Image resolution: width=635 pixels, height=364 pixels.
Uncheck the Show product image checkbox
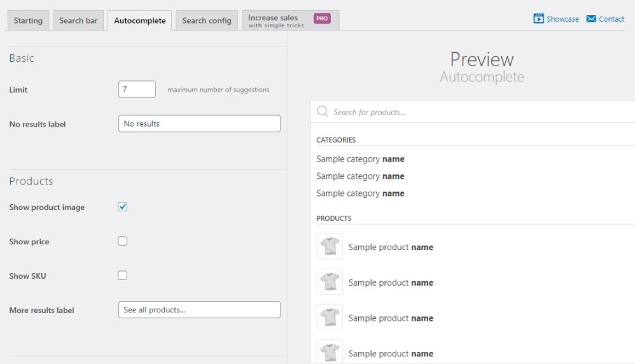pyautogui.click(x=123, y=207)
